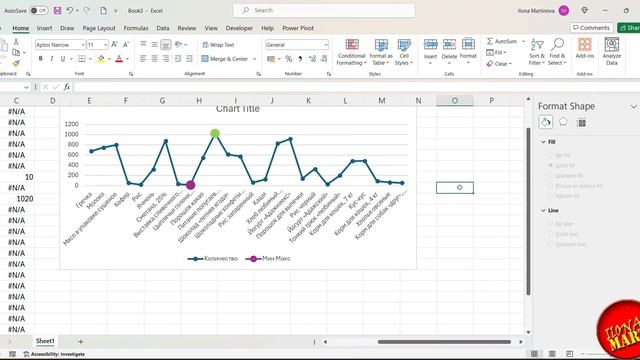Open Conditional Formatting
Screen dimensions: 640x360
coord(351,52)
